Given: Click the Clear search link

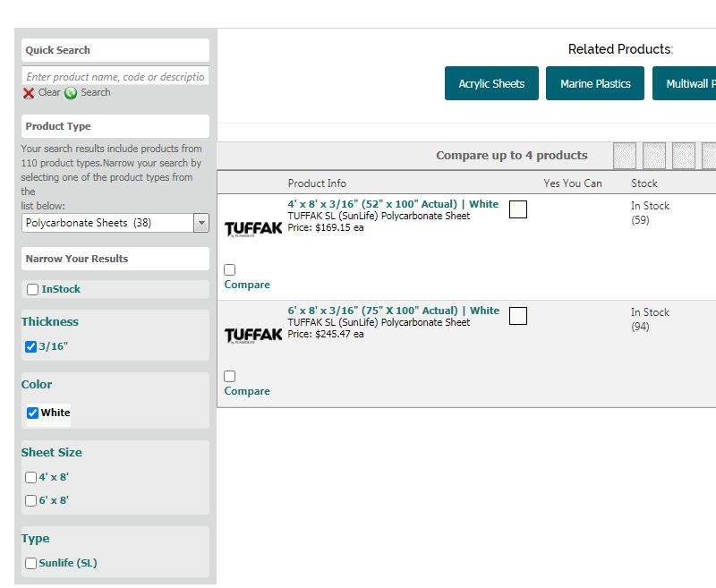Looking at the screenshot, I should pos(49,92).
